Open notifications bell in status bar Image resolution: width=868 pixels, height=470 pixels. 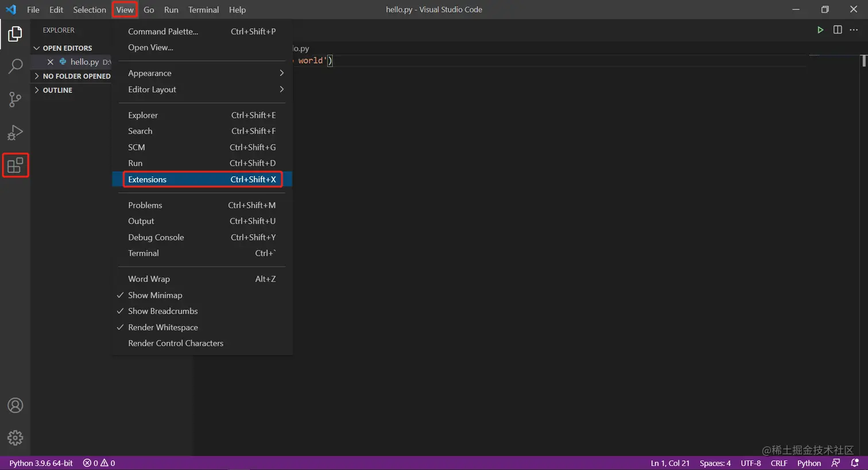[855, 463]
